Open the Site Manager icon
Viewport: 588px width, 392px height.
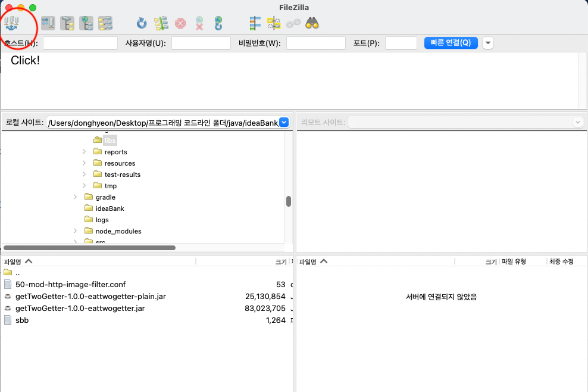[x=12, y=23]
